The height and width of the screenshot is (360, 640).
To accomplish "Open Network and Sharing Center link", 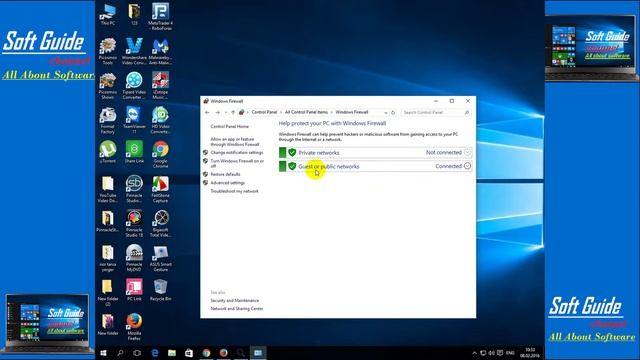I will pyautogui.click(x=237, y=309).
